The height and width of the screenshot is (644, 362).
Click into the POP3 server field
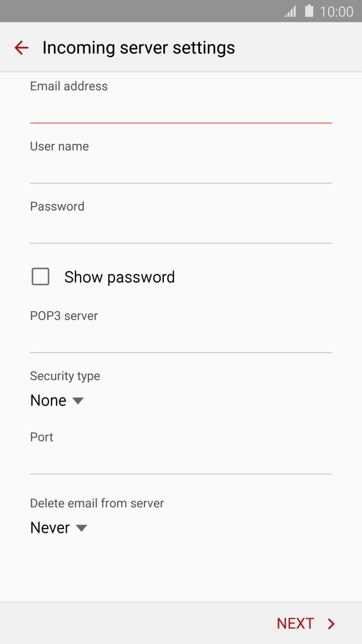[x=180, y=340]
